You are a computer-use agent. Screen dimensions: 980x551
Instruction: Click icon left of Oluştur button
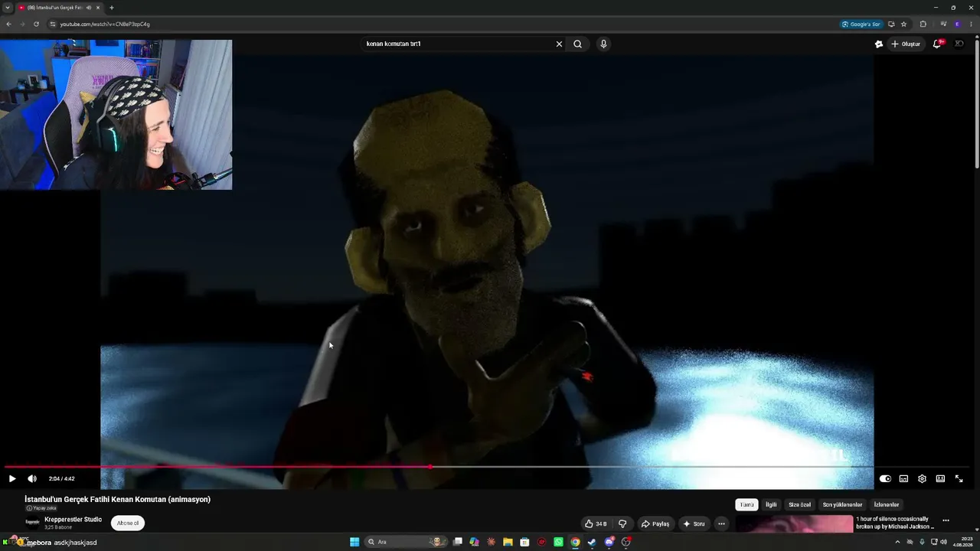pyautogui.click(x=879, y=44)
